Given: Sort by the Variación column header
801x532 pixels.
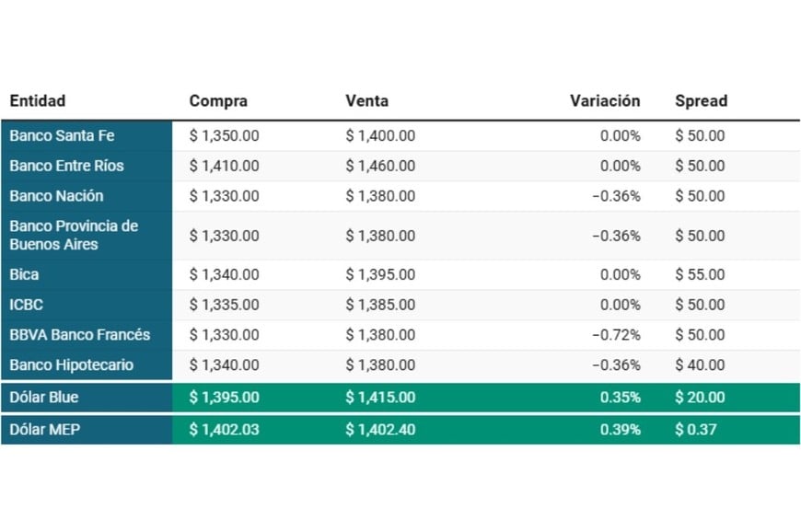Looking at the screenshot, I should coord(605,101).
